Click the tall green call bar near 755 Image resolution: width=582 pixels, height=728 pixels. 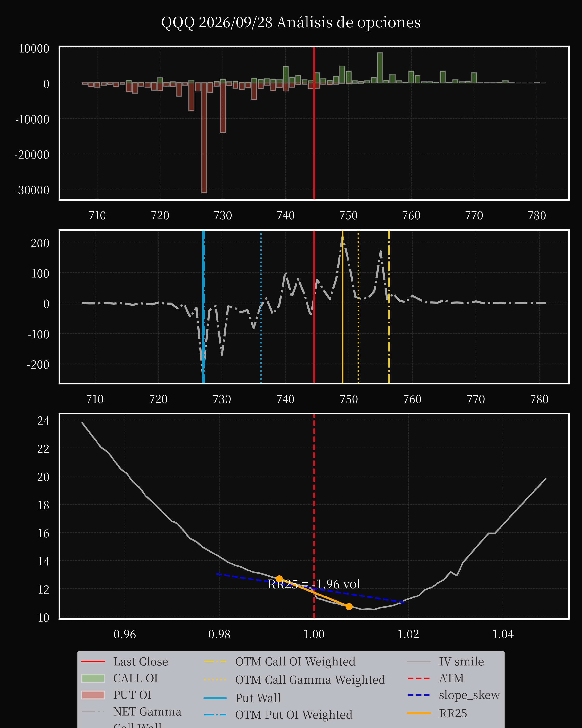click(x=380, y=68)
